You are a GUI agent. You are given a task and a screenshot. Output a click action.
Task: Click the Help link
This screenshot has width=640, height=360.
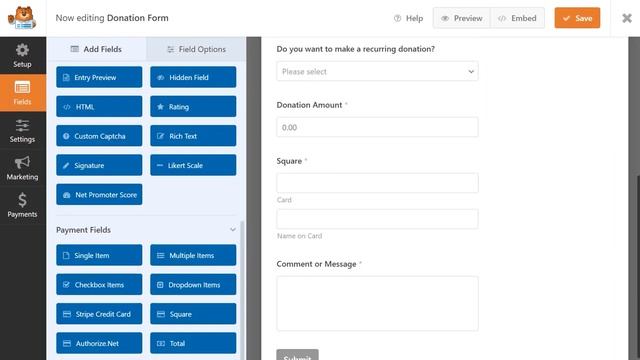click(x=408, y=18)
